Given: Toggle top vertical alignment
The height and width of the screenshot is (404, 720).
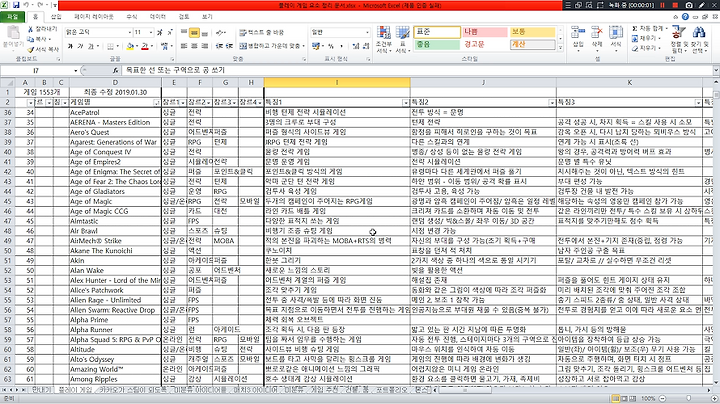Looking at the screenshot, I should [x=184, y=33].
